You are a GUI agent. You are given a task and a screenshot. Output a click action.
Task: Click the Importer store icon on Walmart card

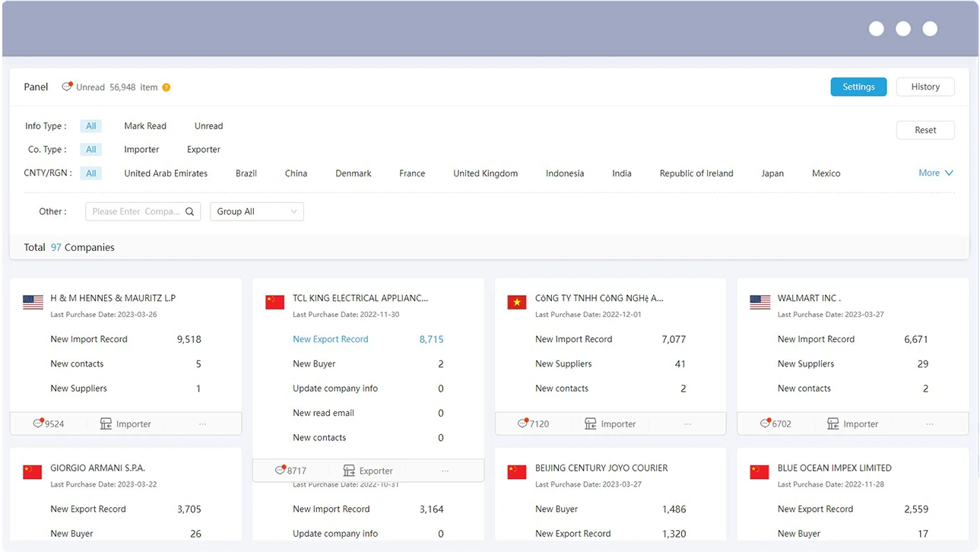pos(833,424)
